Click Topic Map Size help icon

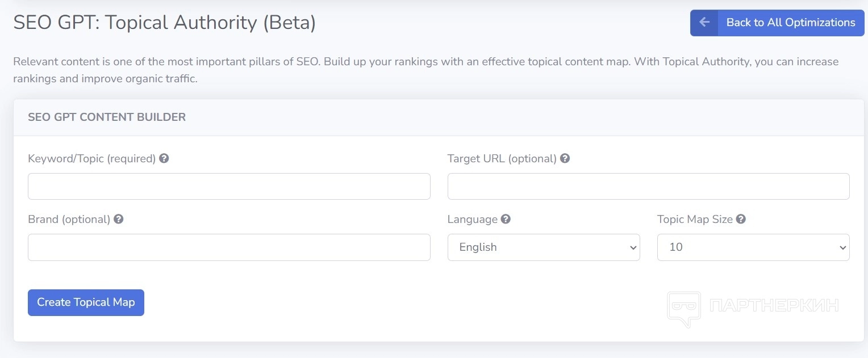[x=741, y=219]
